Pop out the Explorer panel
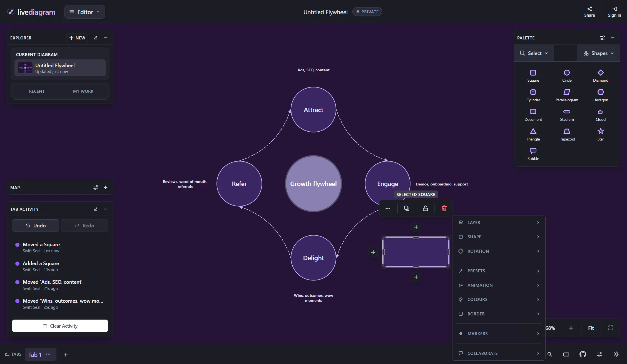The height and width of the screenshot is (364, 627). 96,38
